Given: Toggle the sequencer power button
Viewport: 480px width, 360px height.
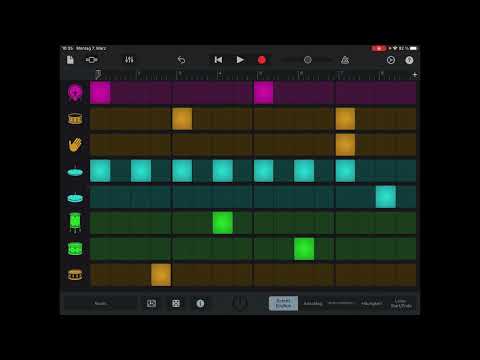Looking at the screenshot, I should (x=240, y=303).
